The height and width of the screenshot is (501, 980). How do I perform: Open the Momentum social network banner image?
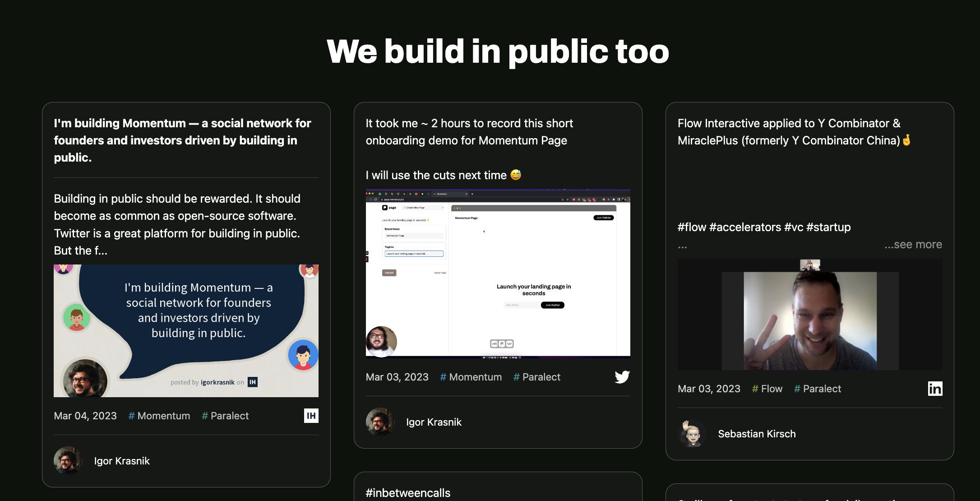tap(186, 331)
